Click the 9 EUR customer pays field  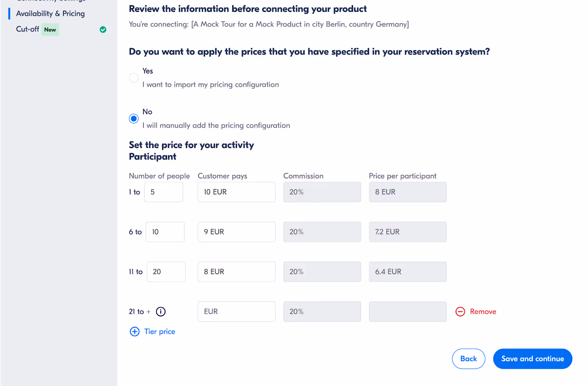[236, 232]
